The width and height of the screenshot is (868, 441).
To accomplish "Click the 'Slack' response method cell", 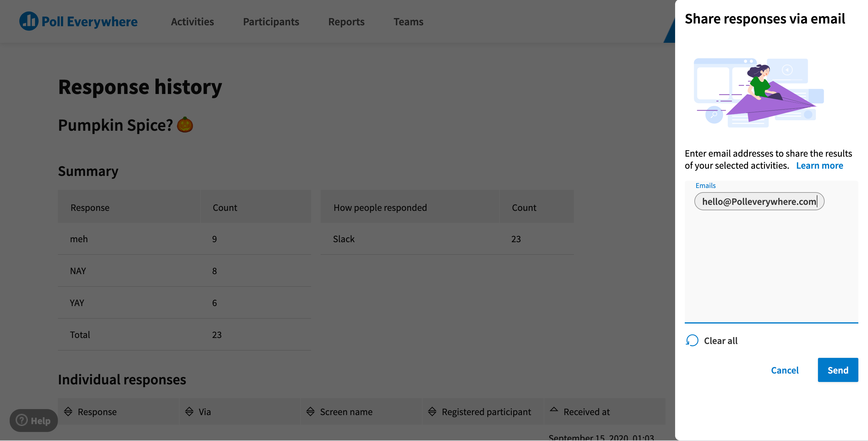I will [344, 239].
